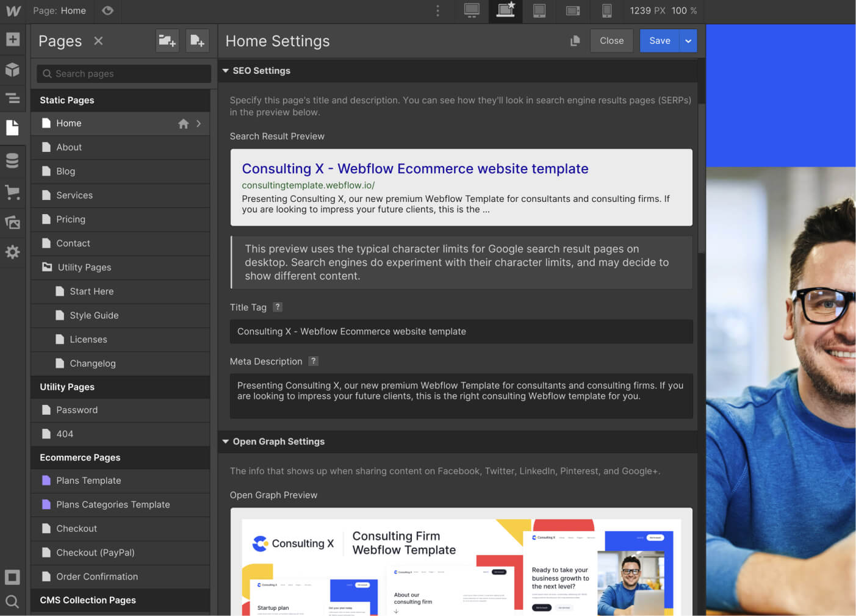Open Project Settings gear icon

tap(13, 252)
